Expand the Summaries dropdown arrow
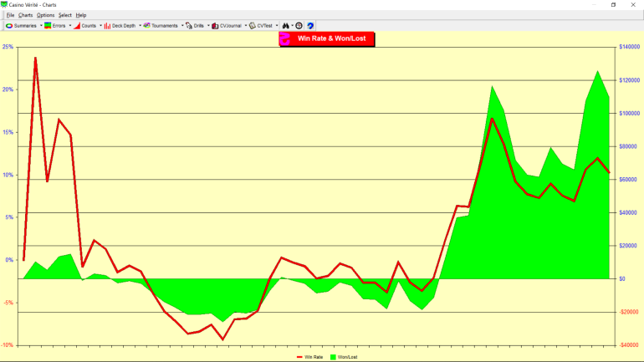This screenshot has height=362, width=644. [41, 26]
